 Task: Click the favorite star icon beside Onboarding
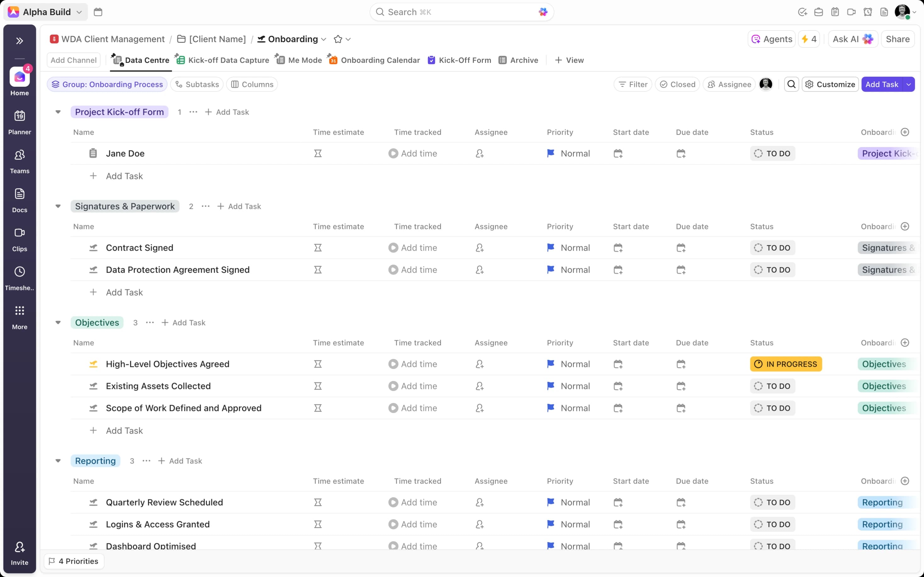point(337,39)
